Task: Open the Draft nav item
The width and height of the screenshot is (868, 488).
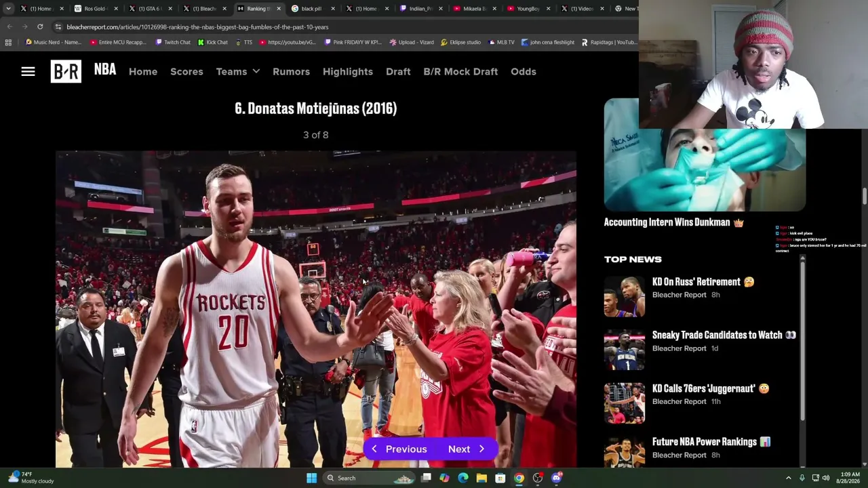Action: (x=398, y=71)
